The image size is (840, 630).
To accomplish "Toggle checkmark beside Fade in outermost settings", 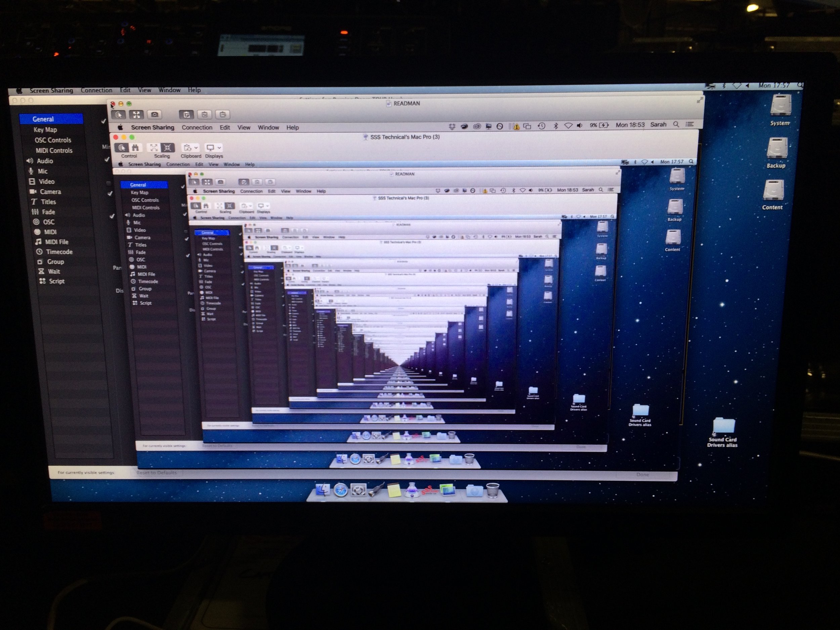I will [112, 216].
